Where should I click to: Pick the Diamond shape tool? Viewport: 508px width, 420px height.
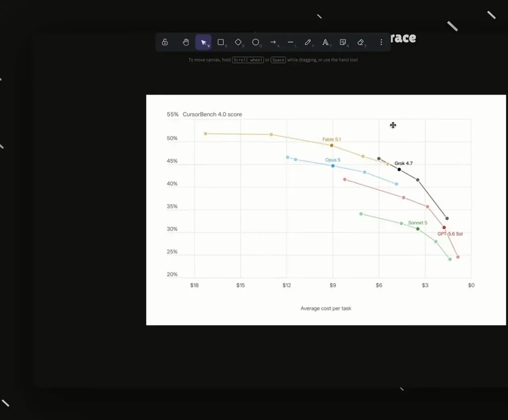[239, 42]
